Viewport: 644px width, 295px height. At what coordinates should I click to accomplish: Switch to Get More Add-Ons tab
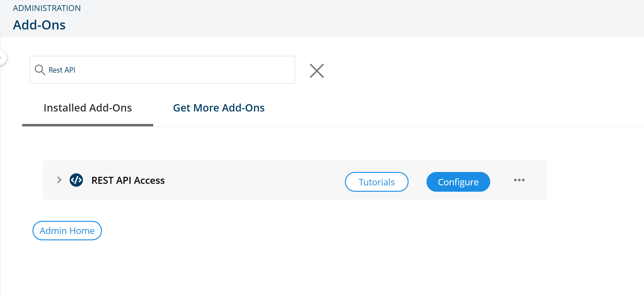pyautogui.click(x=219, y=108)
